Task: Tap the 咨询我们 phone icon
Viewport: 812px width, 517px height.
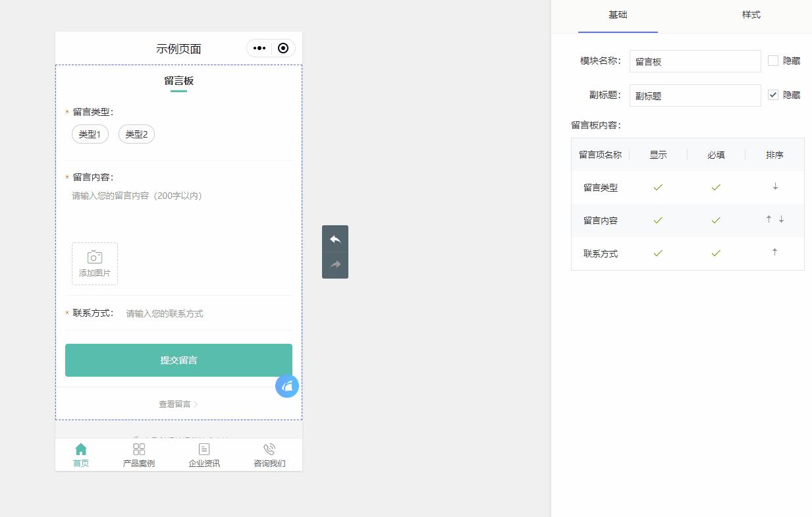Action: tap(269, 449)
